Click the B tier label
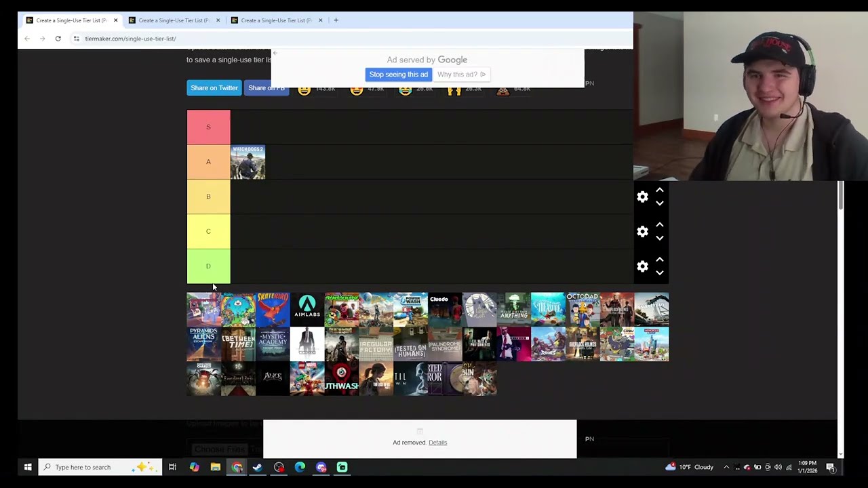Image resolution: width=868 pixels, height=488 pixels. pos(208,197)
